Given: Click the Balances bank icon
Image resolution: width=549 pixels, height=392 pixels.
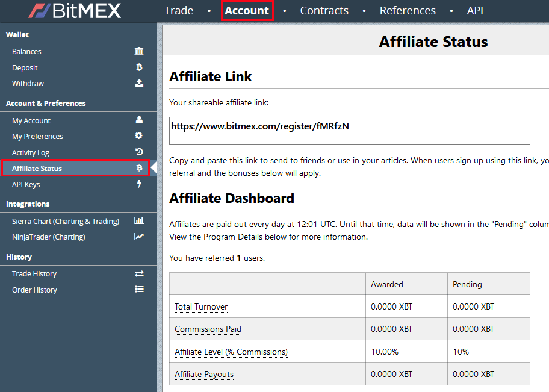Looking at the screenshot, I should click(139, 51).
